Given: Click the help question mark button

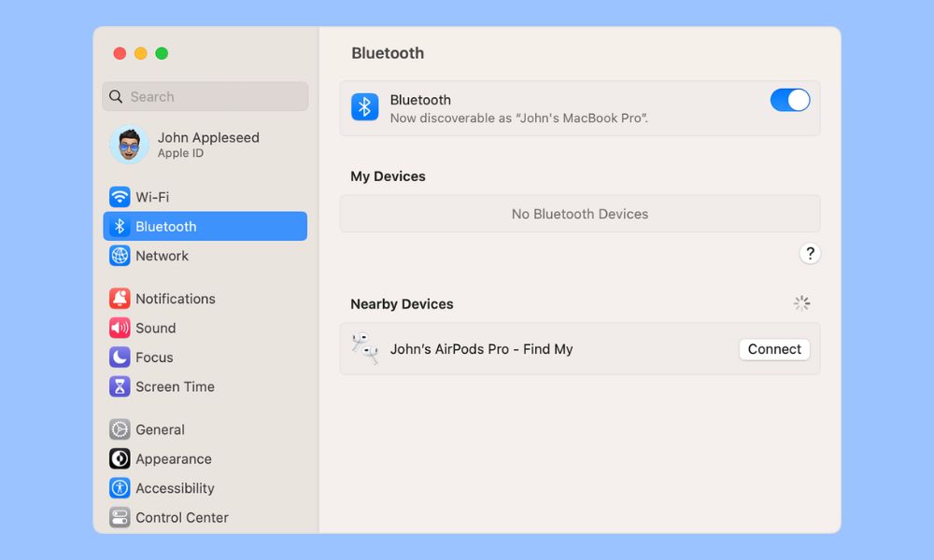Looking at the screenshot, I should tap(810, 253).
